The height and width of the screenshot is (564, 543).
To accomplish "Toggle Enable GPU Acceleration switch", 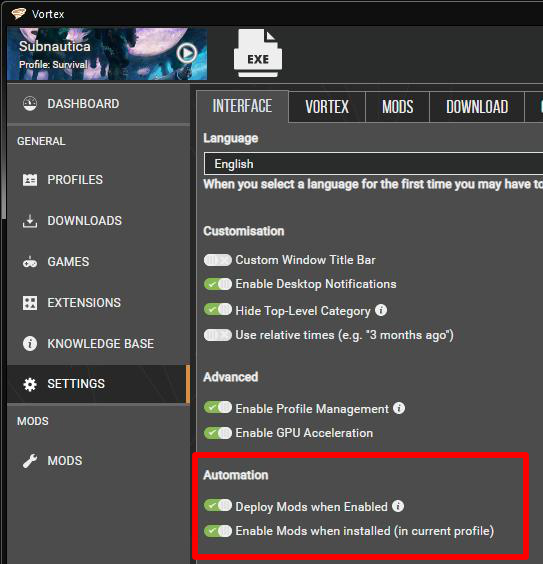I will [218, 433].
